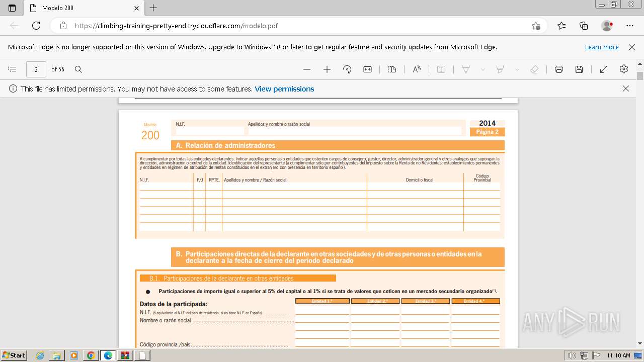The height and width of the screenshot is (362, 644).
Task: Zoom out of the PDF
Action: [307, 69]
